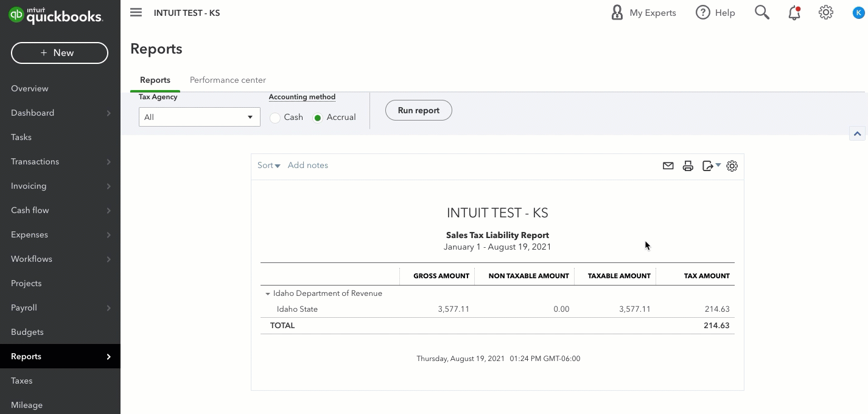The width and height of the screenshot is (868, 414).
Task: Click the Add notes link
Action: click(x=308, y=165)
